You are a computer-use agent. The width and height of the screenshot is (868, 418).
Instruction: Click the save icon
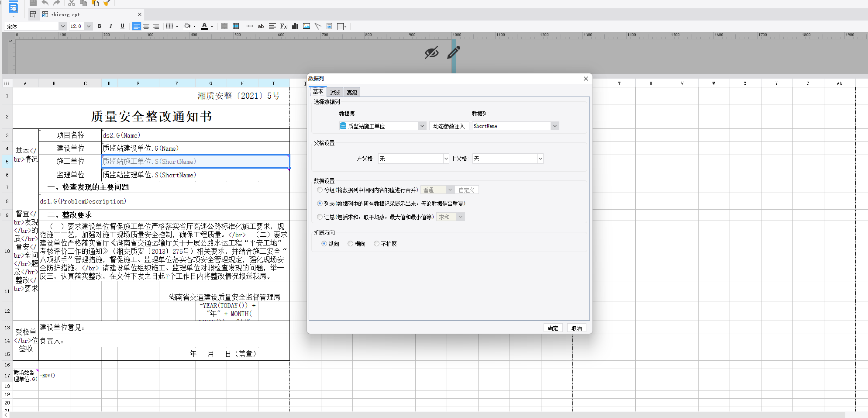tap(33, 3)
